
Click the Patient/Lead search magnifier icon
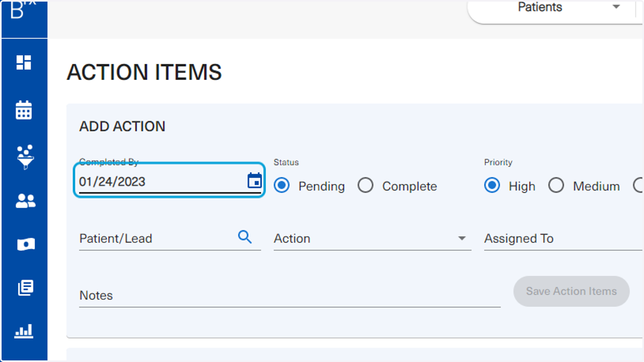(245, 237)
